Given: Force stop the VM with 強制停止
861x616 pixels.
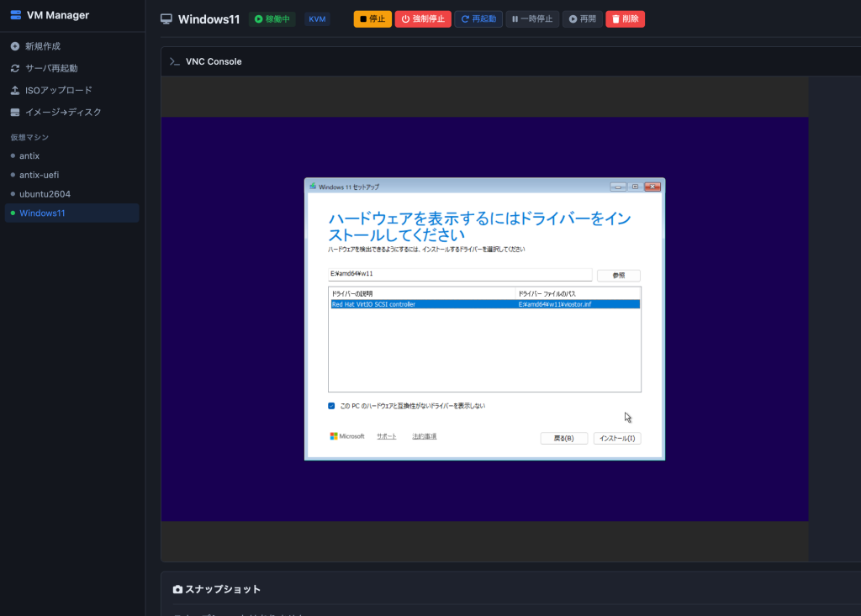Looking at the screenshot, I should point(423,19).
